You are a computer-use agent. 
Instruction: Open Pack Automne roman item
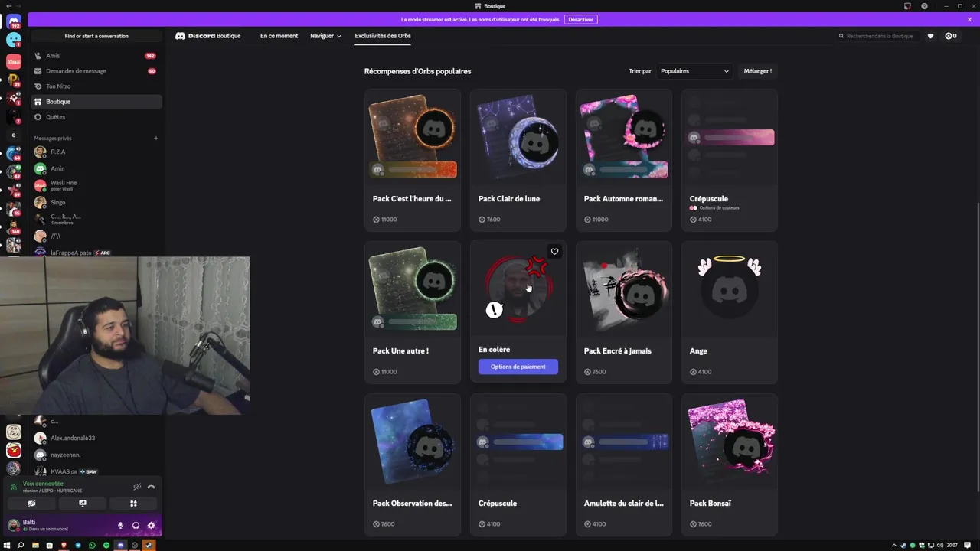(x=624, y=160)
